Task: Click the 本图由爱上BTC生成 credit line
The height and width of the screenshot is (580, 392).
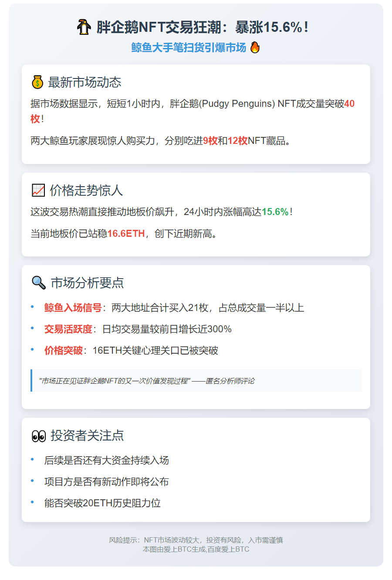Action: pyautogui.click(x=196, y=549)
